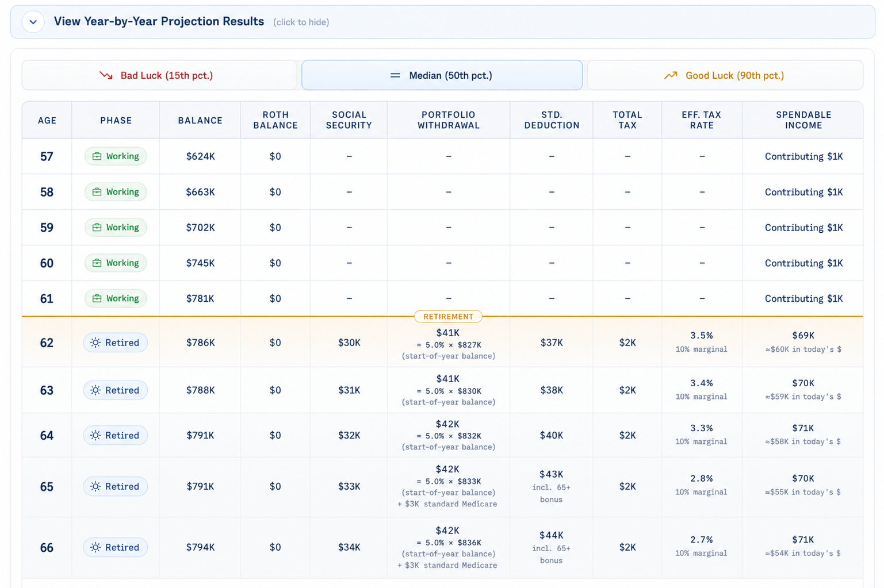Viewport: 884px width, 588px height.
Task: Click the $30K Social Security value
Action: (349, 343)
